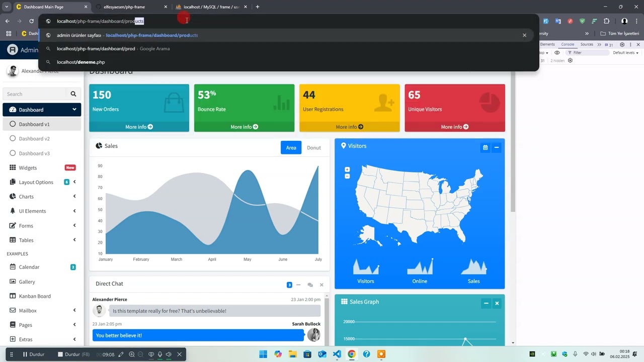Viewport: 644px width, 362px height.
Task: Click the Chrome extensions puzzle icon
Action: click(606, 21)
